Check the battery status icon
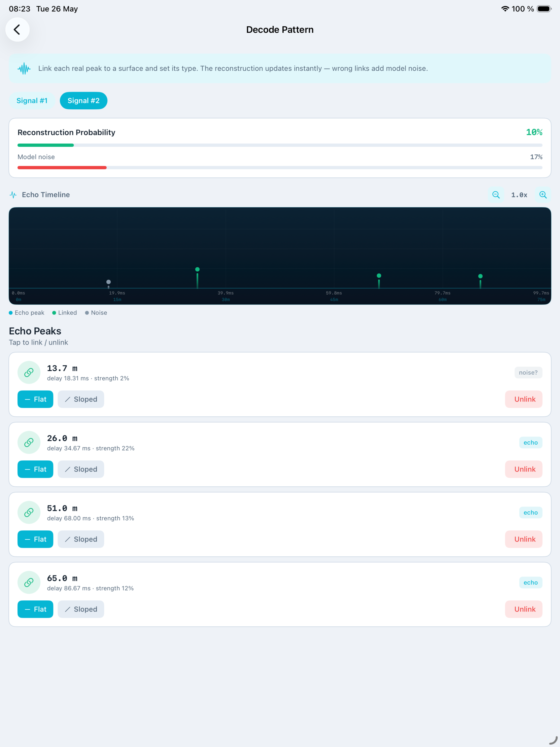Viewport: 560px width, 747px height. point(544,9)
